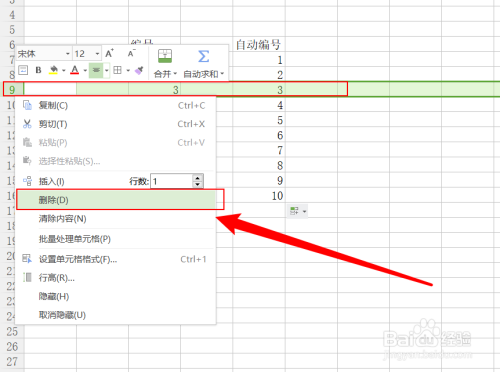Choose 取消隐藏(U) from the context menu
Viewport: 500px width, 372px height.
tap(115, 315)
